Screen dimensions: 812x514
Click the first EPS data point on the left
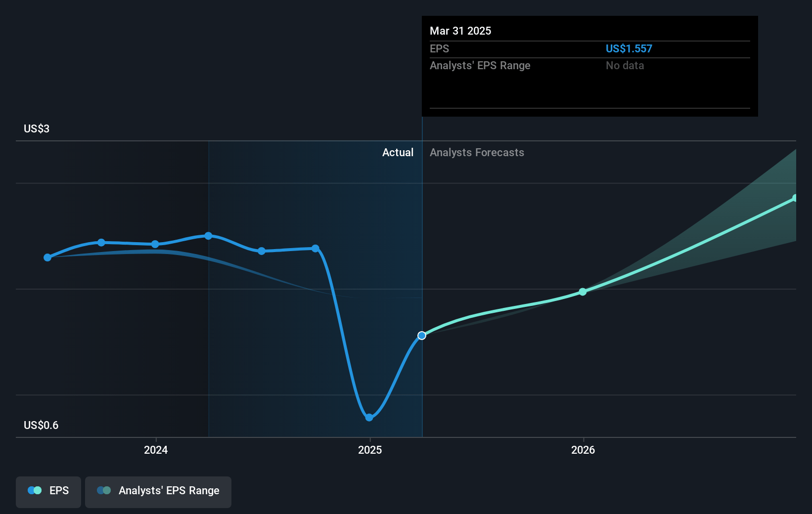pos(47,257)
